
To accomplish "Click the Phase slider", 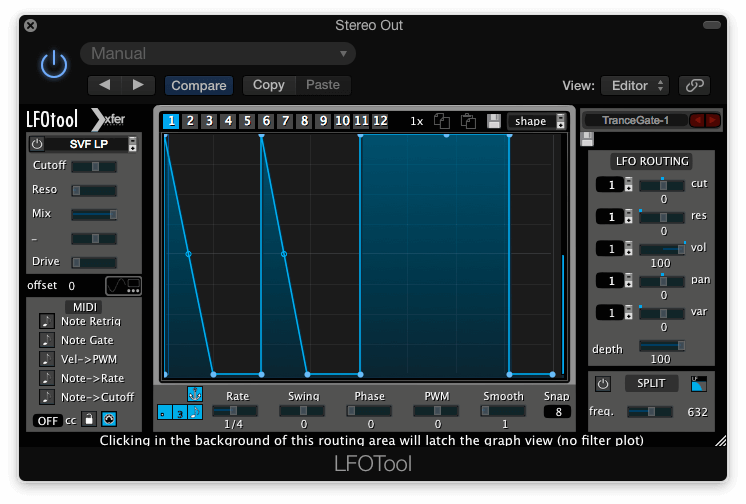I will (369, 411).
